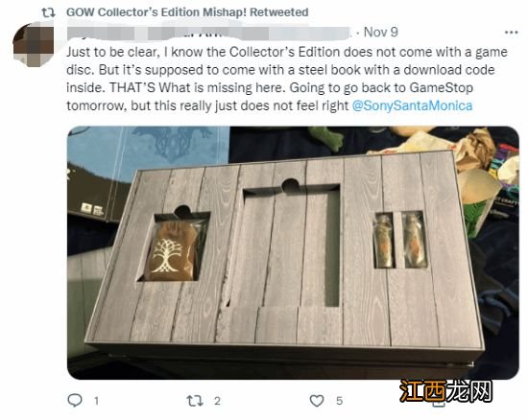Click the orange Chinese watermark logo
Image resolution: width=528 pixels, height=420 pixels.
point(445,391)
